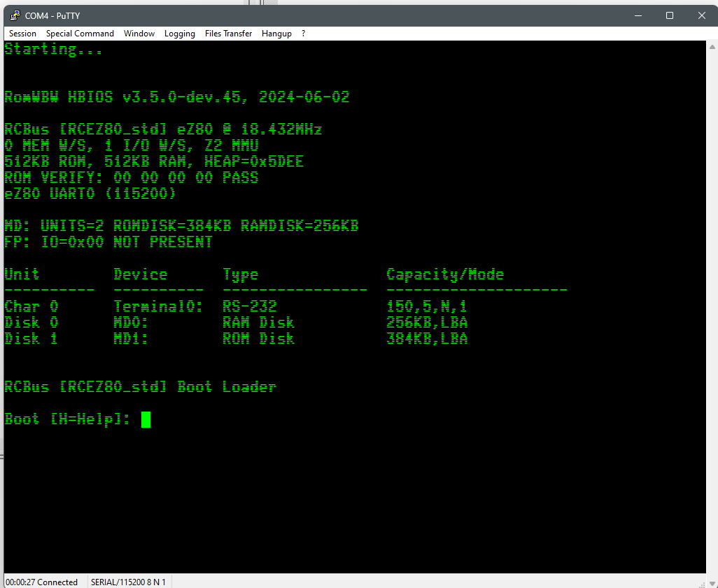Click the green cursor block at Boot prompt
Image resolution: width=718 pixels, height=588 pixels.
pos(146,419)
